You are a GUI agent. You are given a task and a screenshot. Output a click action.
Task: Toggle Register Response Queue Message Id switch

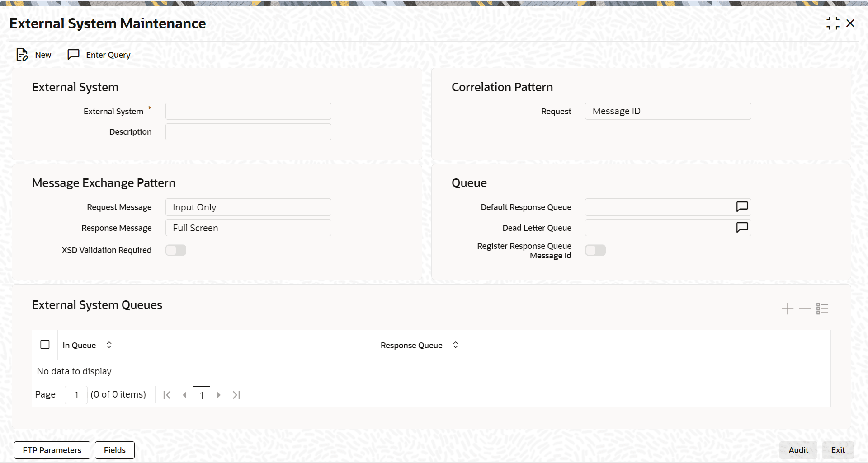tap(595, 250)
